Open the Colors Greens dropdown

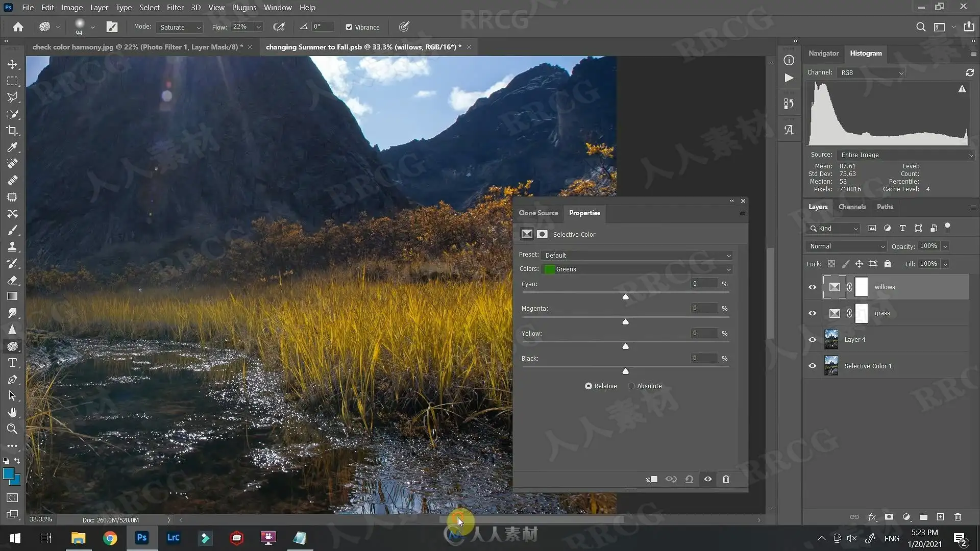point(637,269)
